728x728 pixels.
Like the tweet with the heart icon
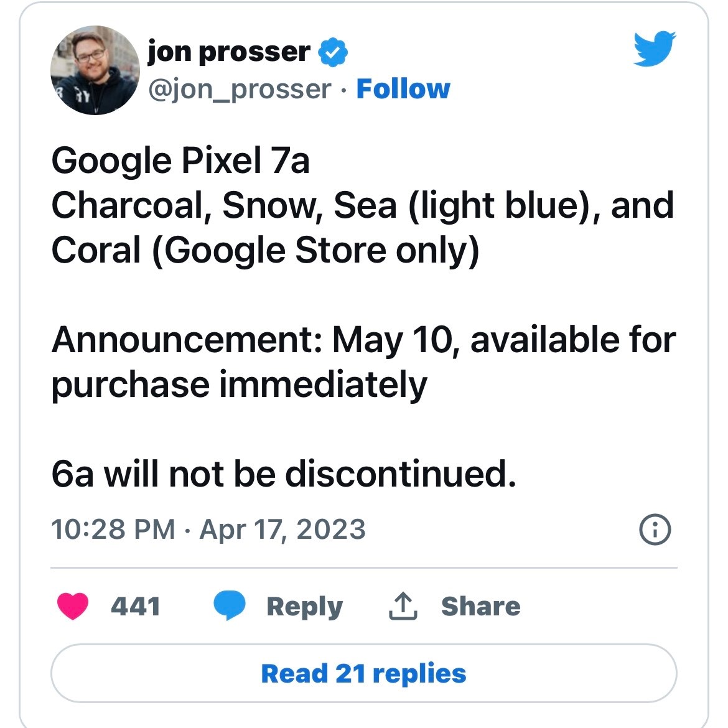coord(73,606)
